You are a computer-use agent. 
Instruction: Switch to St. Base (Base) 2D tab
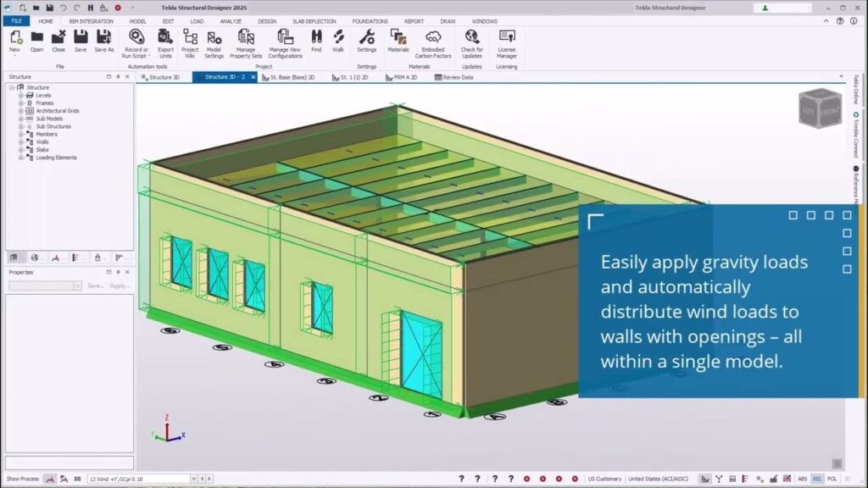pyautogui.click(x=288, y=77)
